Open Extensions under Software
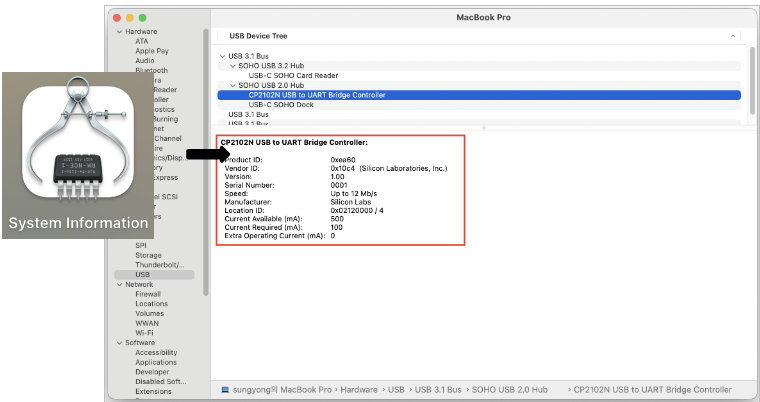The image size is (760, 402). pyautogui.click(x=153, y=391)
